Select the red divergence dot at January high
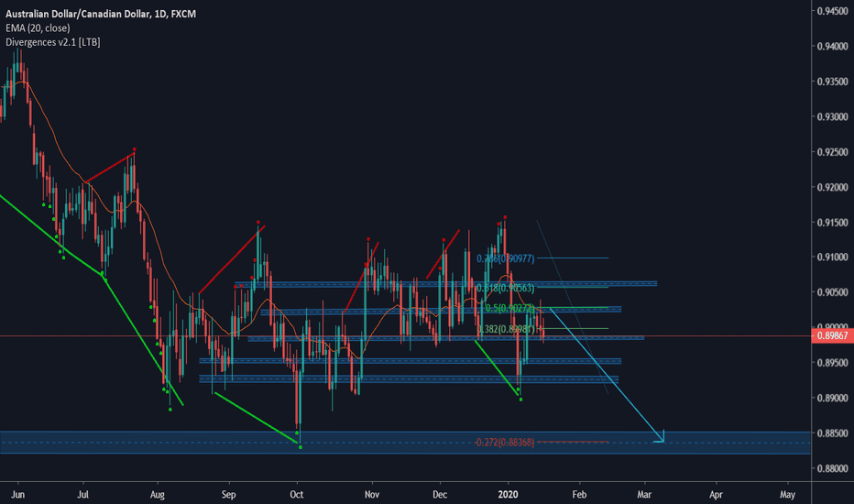Viewport: 854px width, 504px height. 505,217
